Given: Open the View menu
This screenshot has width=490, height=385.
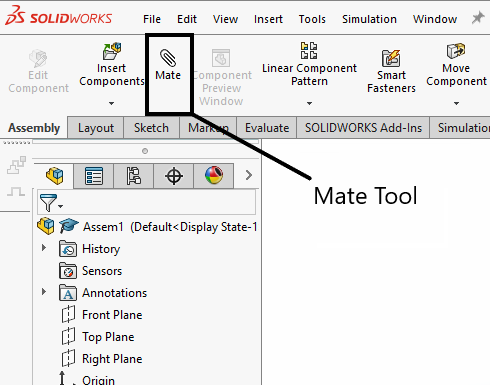Looking at the screenshot, I should click(225, 19).
